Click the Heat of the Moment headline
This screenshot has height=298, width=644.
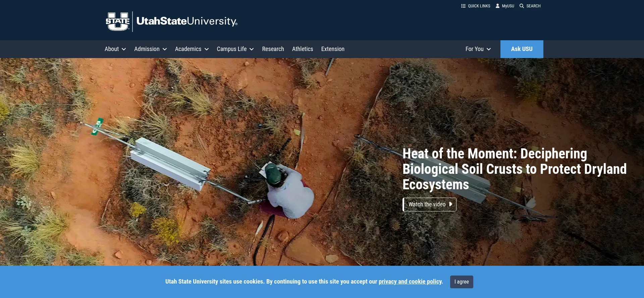[x=514, y=169]
